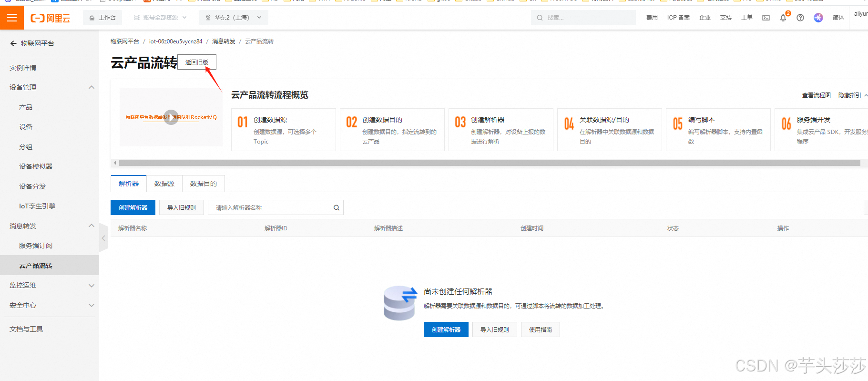Switch language via 简体
The height and width of the screenshot is (381, 868).
(x=838, y=18)
